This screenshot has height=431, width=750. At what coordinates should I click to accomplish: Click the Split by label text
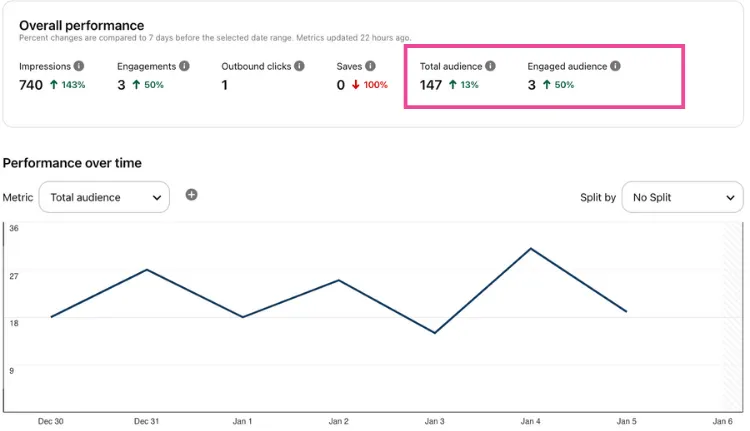pyautogui.click(x=598, y=197)
